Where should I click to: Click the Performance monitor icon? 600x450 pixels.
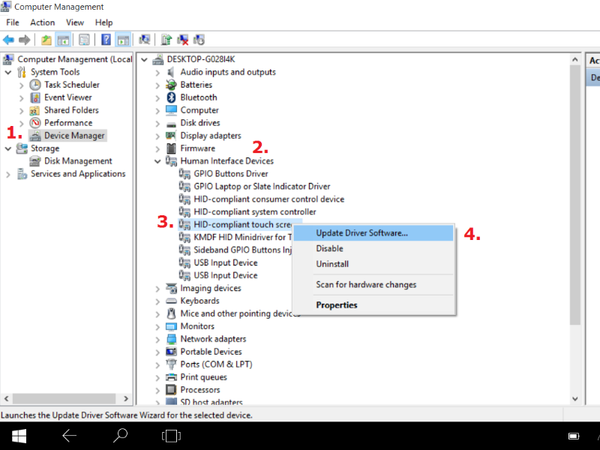click(x=35, y=123)
